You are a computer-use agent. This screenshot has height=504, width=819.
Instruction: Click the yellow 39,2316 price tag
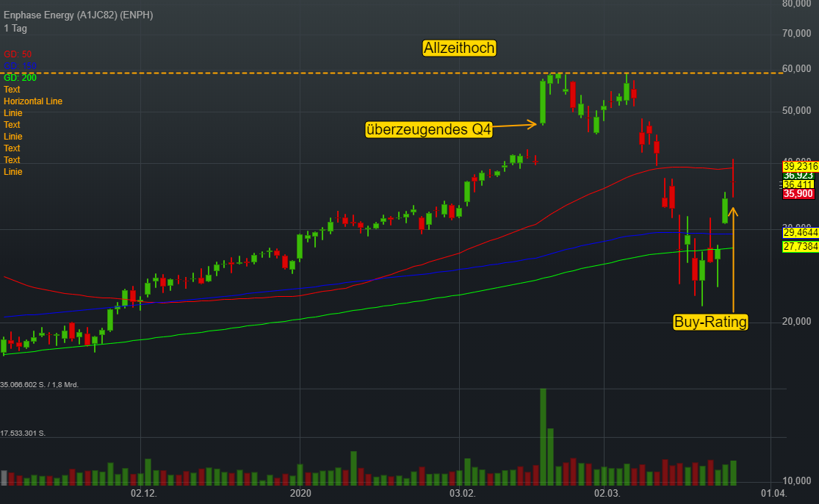coord(800,167)
